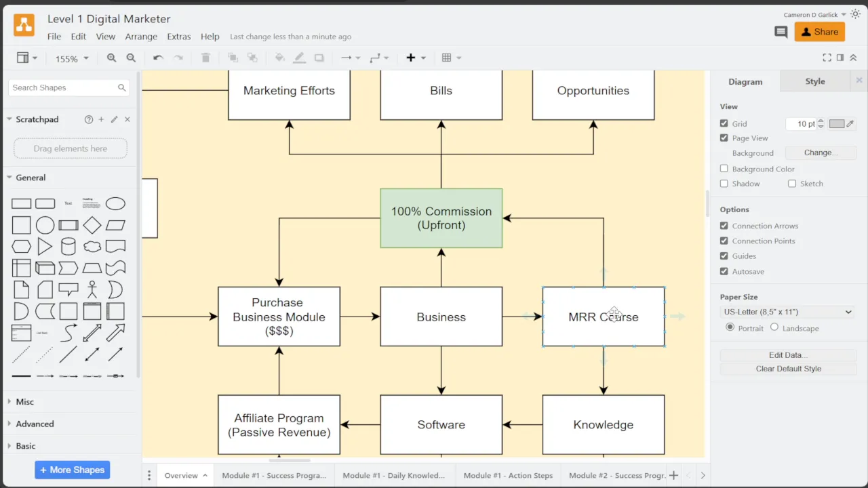The height and width of the screenshot is (488, 868).
Task: Open the Extras menu
Action: pos(179,37)
